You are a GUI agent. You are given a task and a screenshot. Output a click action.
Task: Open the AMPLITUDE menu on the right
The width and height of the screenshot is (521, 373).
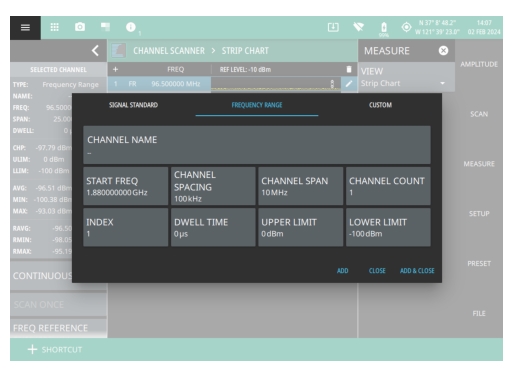pyautogui.click(x=479, y=64)
